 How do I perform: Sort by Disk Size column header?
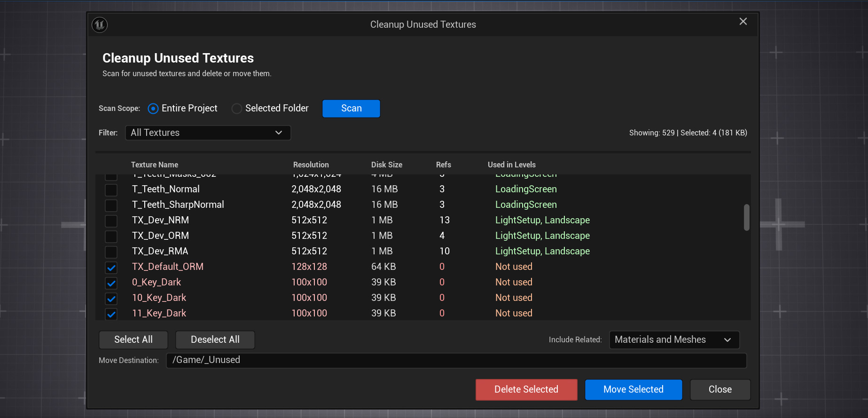pos(387,165)
